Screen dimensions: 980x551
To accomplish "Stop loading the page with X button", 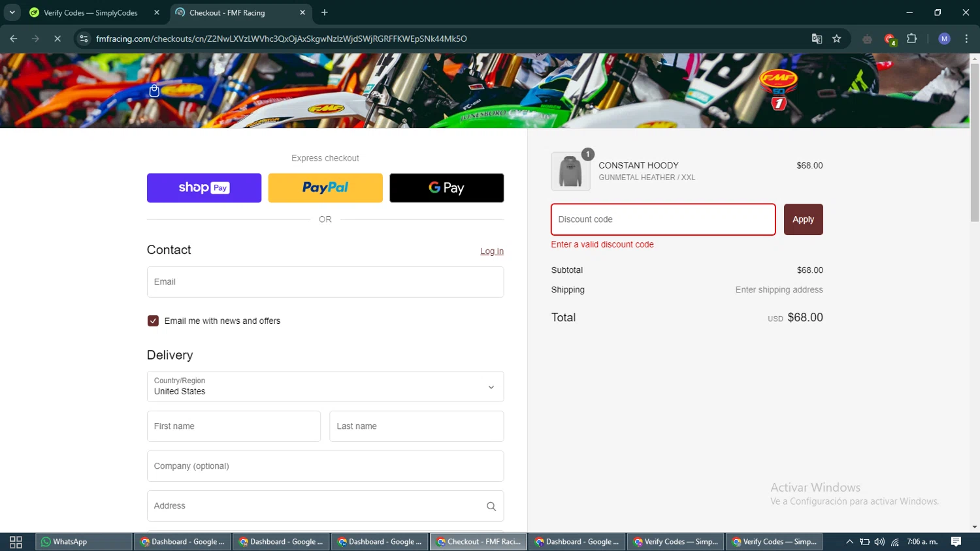I will [57, 39].
